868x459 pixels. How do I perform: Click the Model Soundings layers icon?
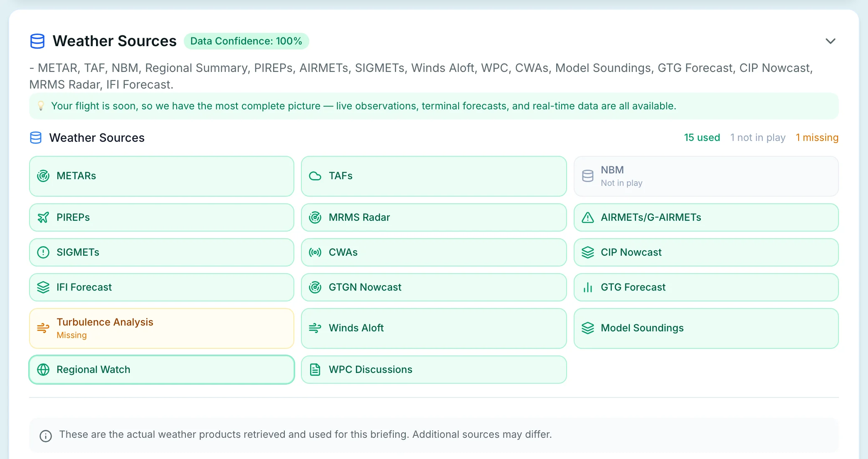587,328
